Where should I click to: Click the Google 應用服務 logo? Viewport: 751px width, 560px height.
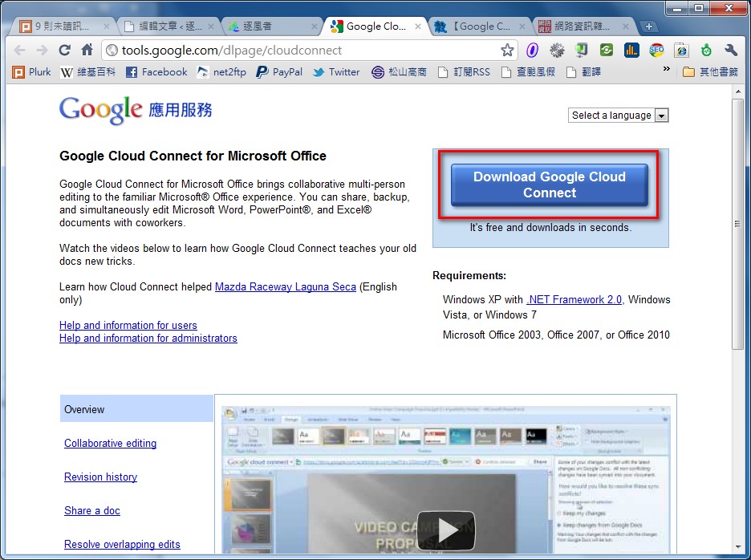click(x=136, y=110)
